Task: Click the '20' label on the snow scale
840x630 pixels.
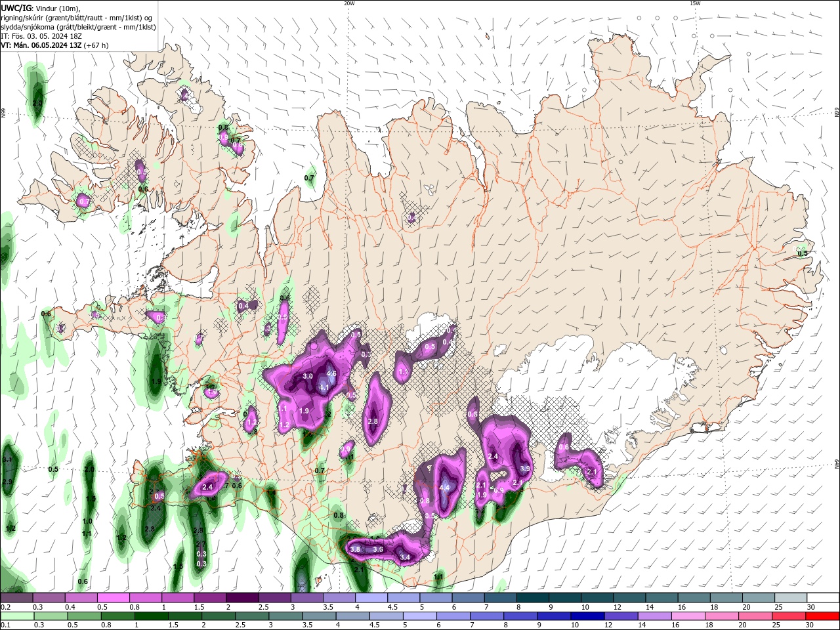Action: point(747,607)
